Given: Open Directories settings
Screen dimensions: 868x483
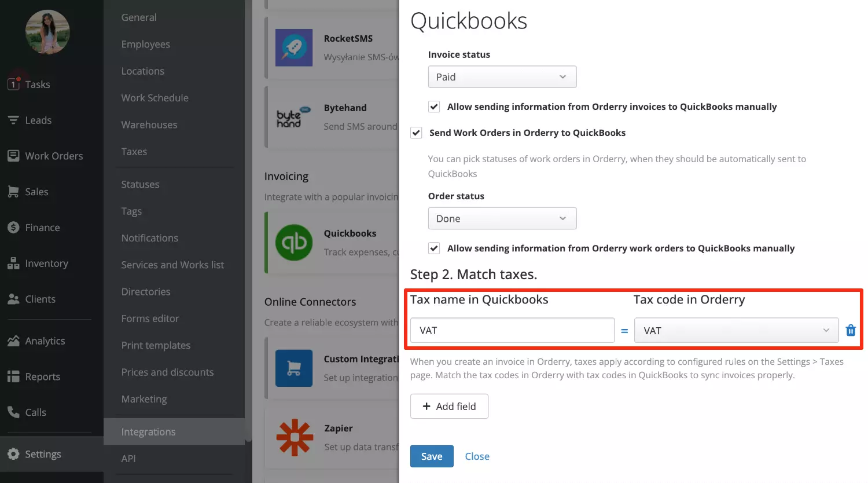Looking at the screenshot, I should tap(146, 292).
